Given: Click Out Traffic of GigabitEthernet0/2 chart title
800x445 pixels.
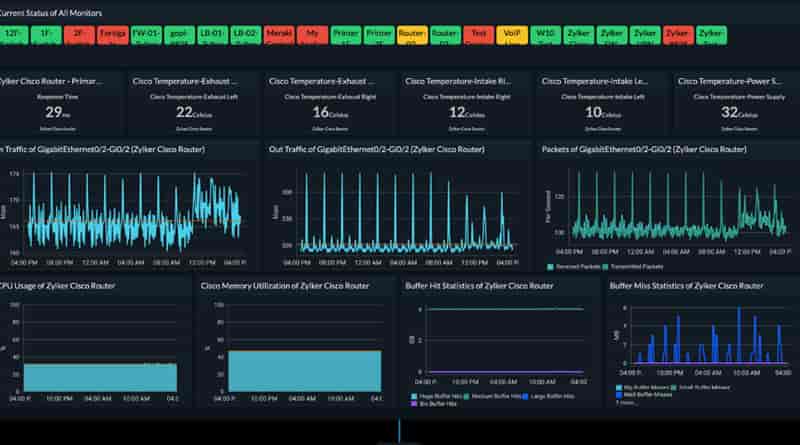Looking at the screenshot, I should click(x=377, y=150).
